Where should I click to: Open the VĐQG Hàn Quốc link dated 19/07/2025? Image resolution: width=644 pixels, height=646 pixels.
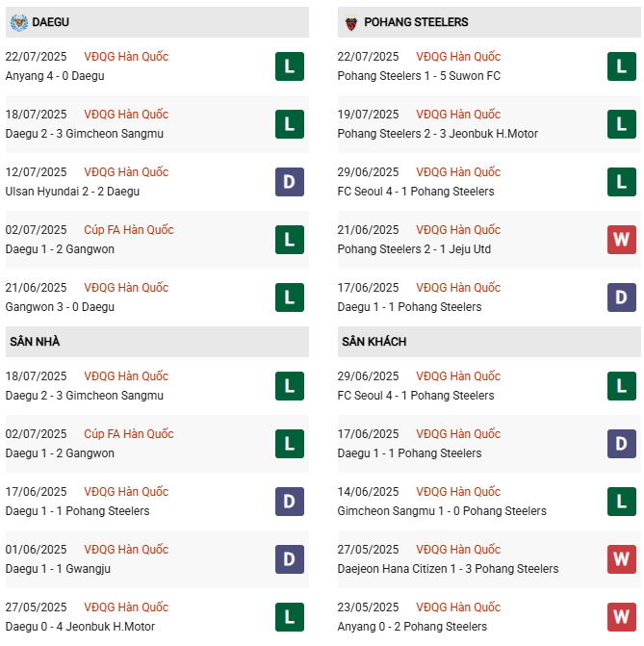pos(458,115)
